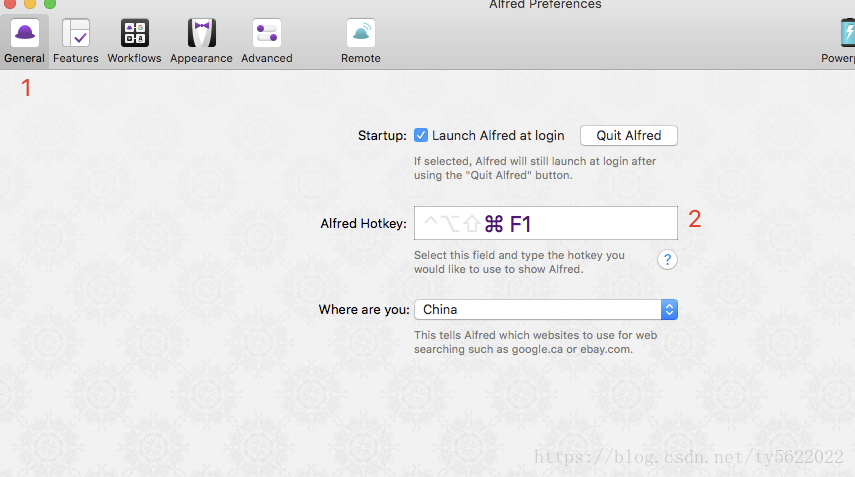Select the Alfred Hotkey input field
The height and width of the screenshot is (477, 855).
point(546,223)
